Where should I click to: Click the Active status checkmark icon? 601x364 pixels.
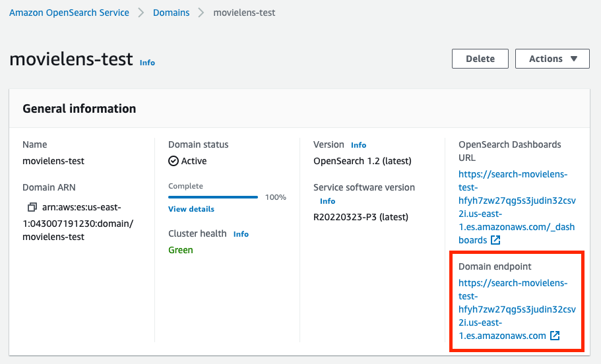[174, 161]
